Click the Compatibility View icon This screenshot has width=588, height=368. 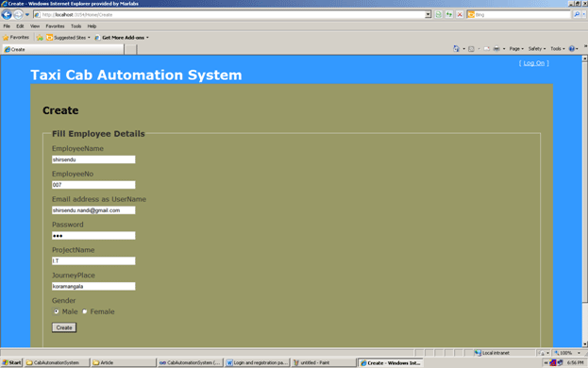tap(438, 14)
